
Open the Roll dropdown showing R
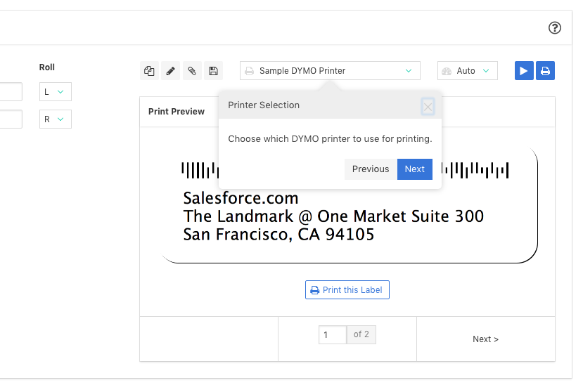tap(55, 119)
